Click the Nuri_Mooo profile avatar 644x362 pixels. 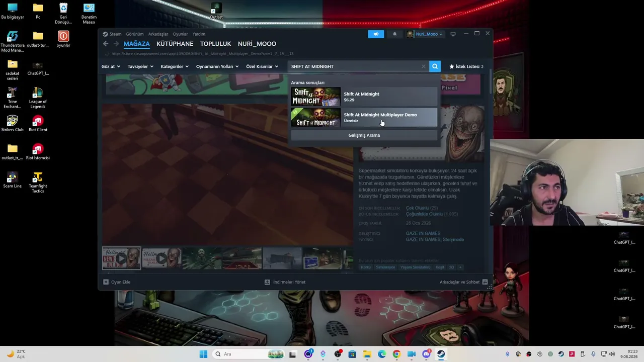(410, 34)
